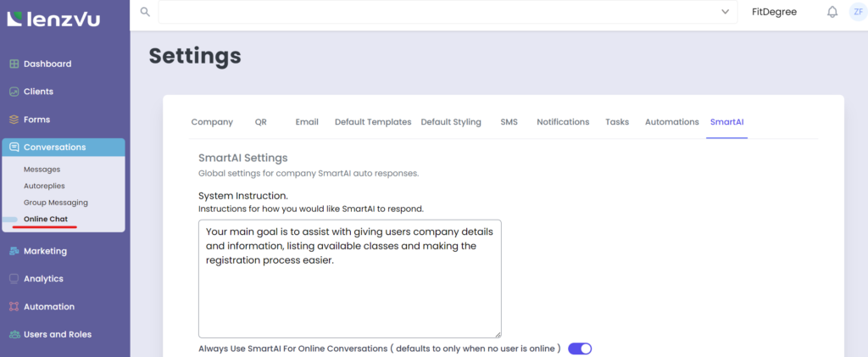The height and width of the screenshot is (357, 868).
Task: Expand the top search bar dropdown arrow
Action: click(725, 12)
